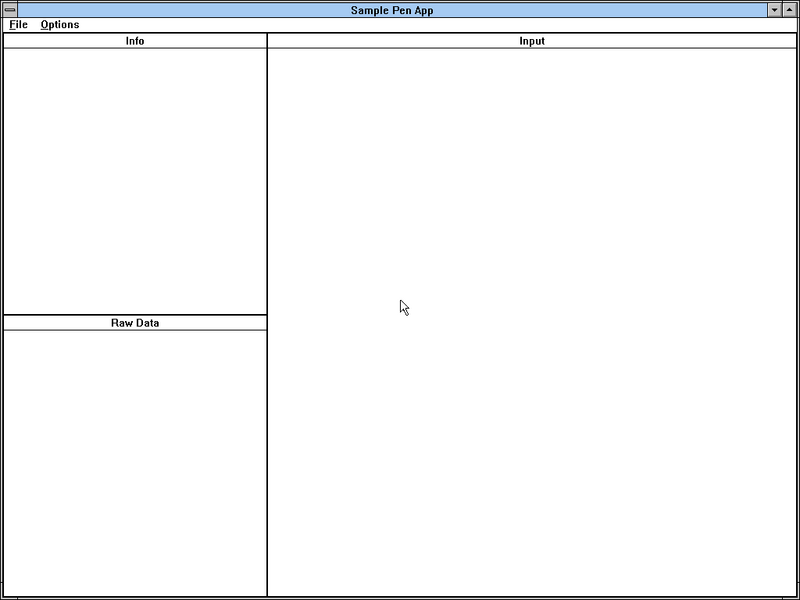Open the system menu from the control box
The image size is (800, 600).
10,10
